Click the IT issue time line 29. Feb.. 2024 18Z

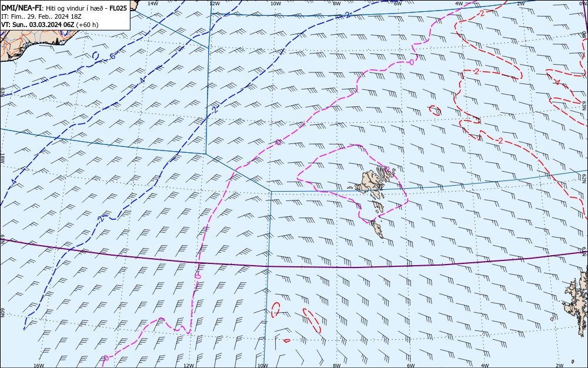41,17
